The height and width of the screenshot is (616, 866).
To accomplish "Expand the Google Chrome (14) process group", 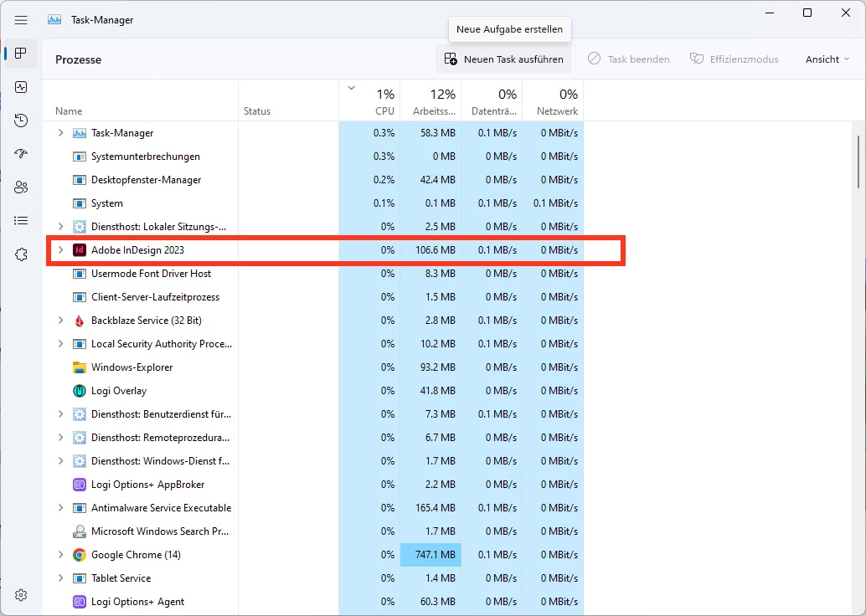I will [x=61, y=555].
